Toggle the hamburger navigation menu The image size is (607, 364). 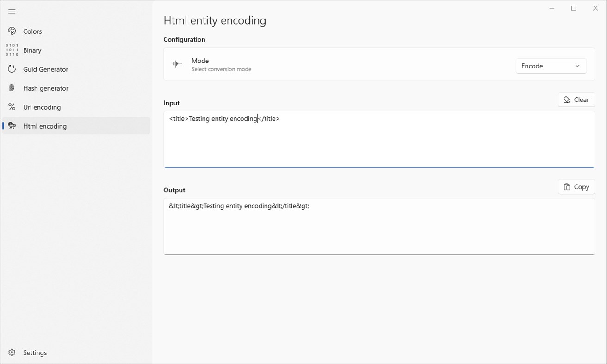pos(12,12)
